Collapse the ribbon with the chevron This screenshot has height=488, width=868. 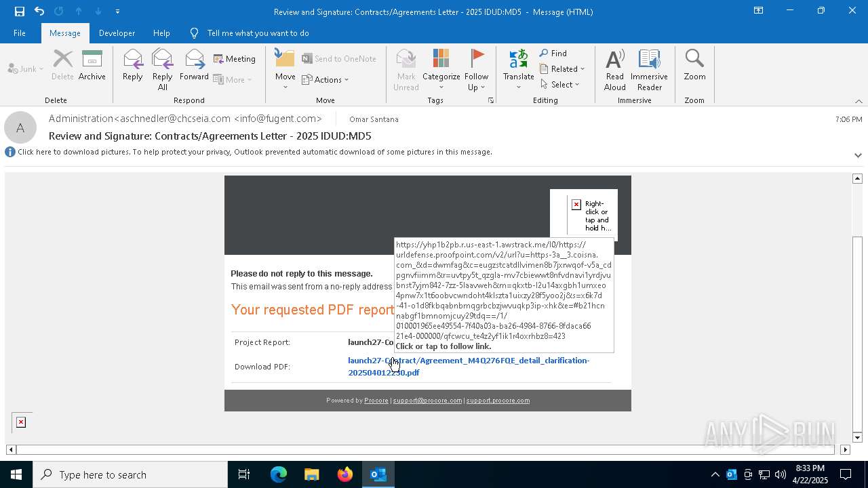pyautogui.click(x=859, y=101)
